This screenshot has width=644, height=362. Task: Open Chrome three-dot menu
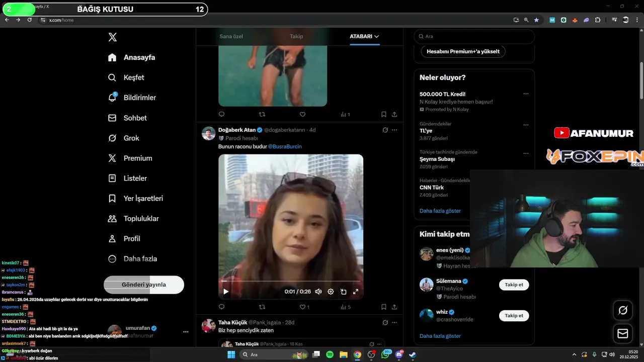click(x=636, y=20)
